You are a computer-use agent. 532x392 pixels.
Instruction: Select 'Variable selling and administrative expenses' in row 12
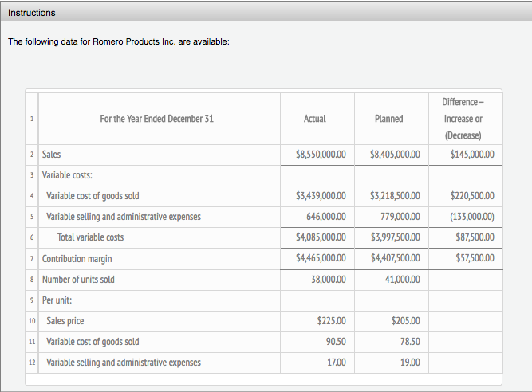pos(124,363)
